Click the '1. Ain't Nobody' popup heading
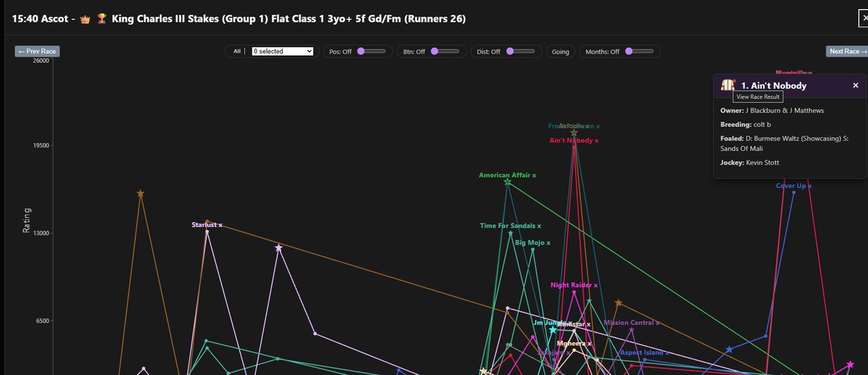Viewport: 868px width, 375px height. 773,85
